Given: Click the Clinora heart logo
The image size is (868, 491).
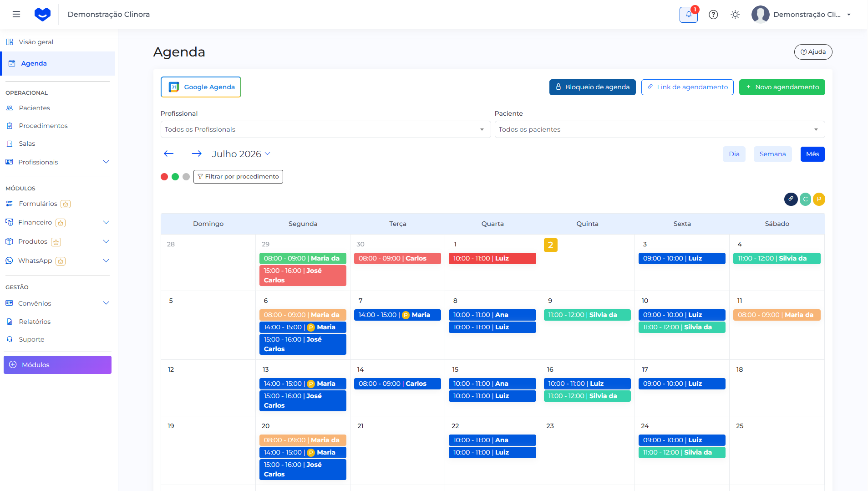Looking at the screenshot, I should click(x=42, y=14).
